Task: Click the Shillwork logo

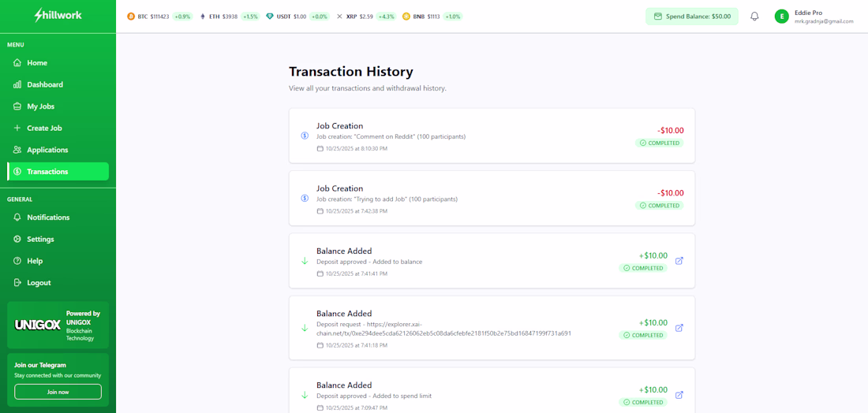Action: [x=58, y=16]
